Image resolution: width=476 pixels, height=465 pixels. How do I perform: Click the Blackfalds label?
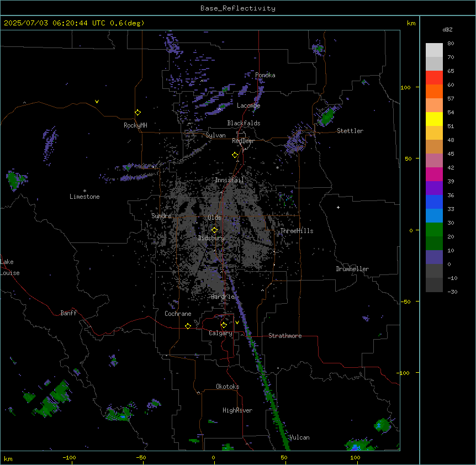(x=244, y=123)
